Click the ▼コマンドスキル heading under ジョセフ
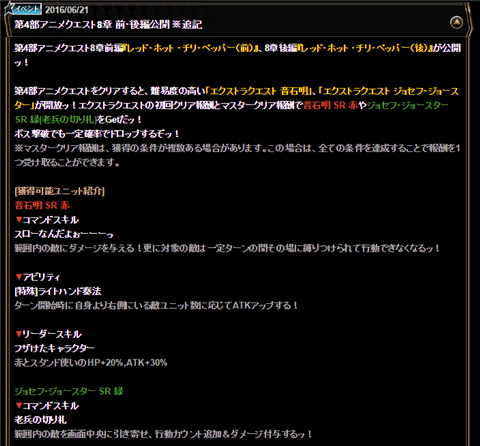Viewport: 480px width, 446px height. pos(47,406)
